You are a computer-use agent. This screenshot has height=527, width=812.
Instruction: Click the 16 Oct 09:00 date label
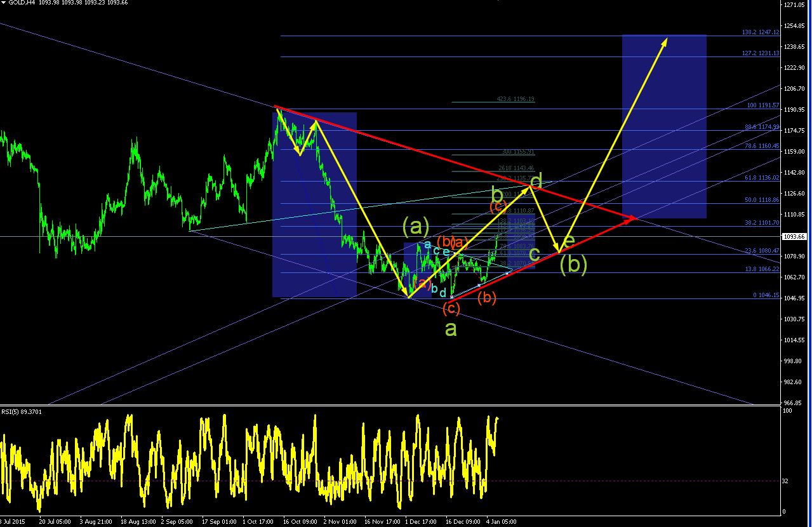[x=300, y=522]
